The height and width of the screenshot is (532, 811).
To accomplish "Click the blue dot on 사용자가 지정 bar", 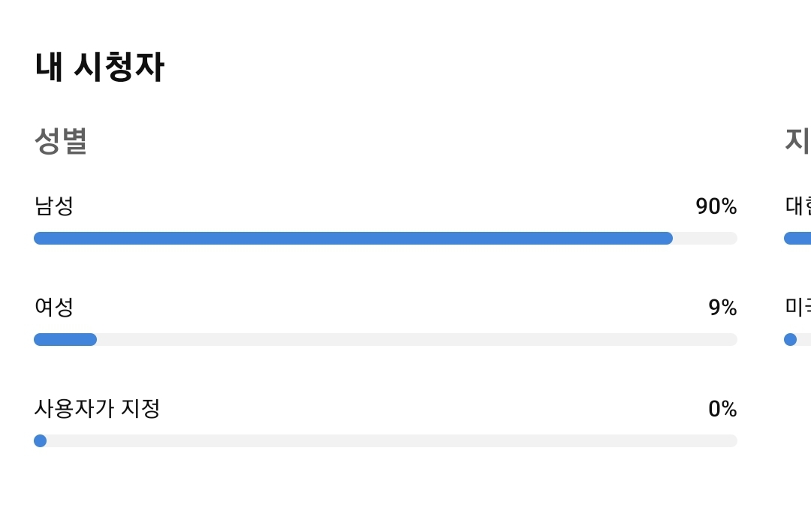I will click(41, 440).
